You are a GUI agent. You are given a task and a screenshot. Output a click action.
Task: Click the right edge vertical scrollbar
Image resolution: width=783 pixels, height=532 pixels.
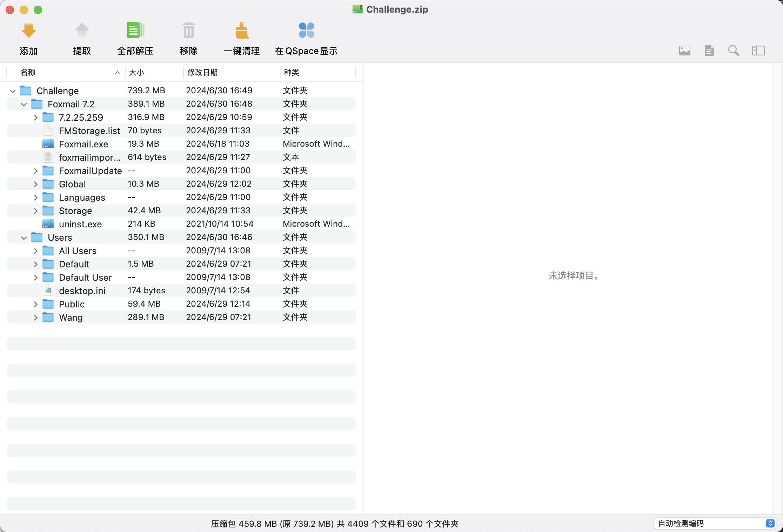point(778,288)
